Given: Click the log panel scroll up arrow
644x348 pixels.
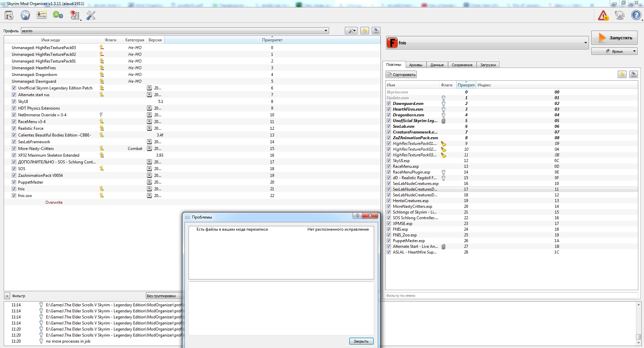Looking at the screenshot, I should 638,304.
